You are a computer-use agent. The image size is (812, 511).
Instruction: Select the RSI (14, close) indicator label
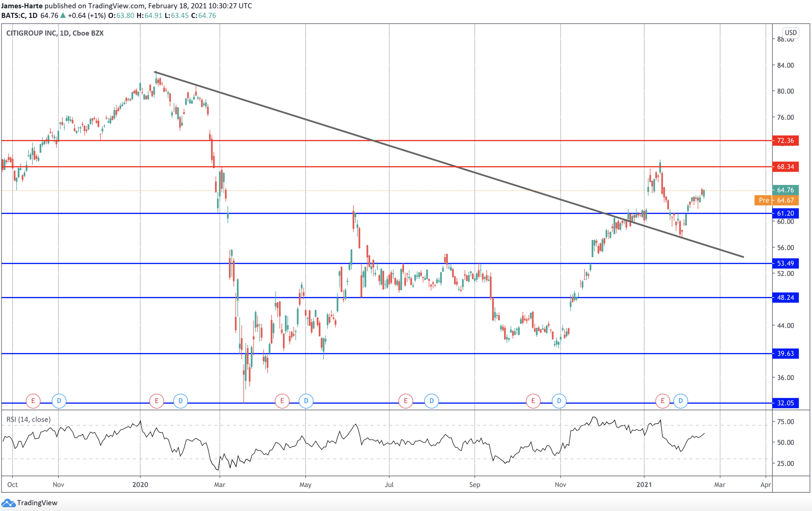click(x=29, y=419)
